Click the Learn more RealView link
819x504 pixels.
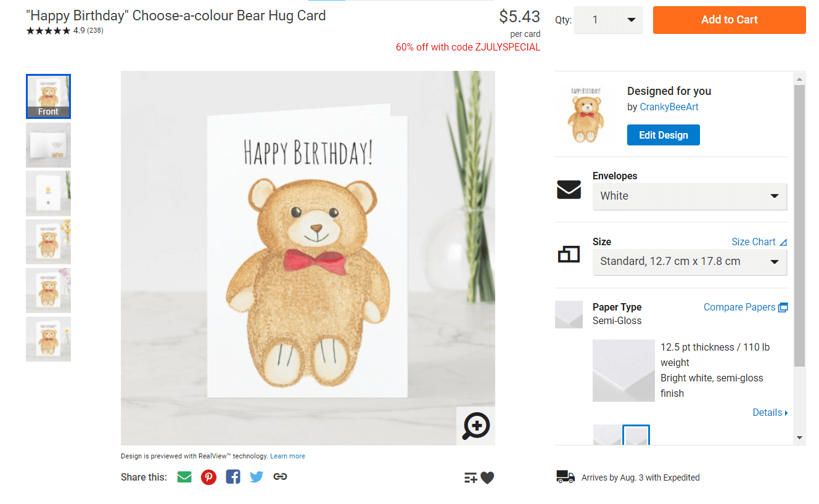tap(287, 457)
